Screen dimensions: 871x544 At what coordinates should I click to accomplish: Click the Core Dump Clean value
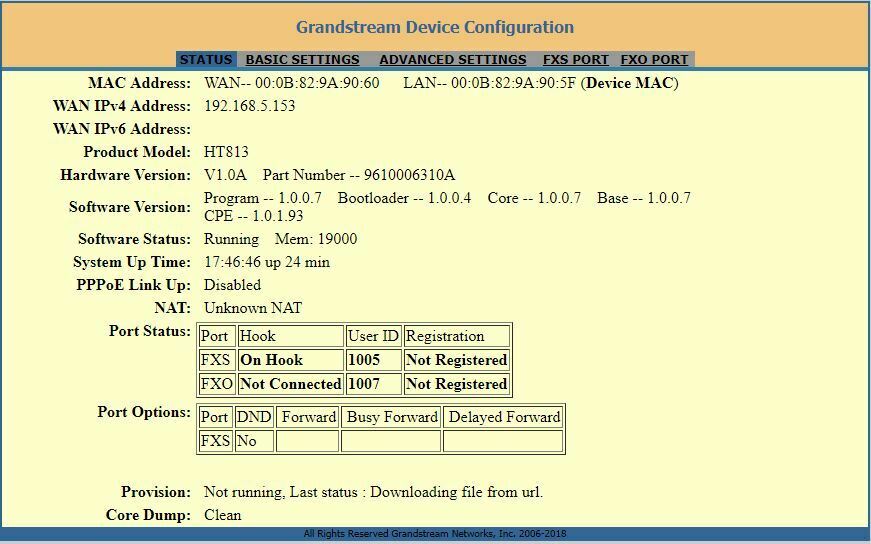tap(222, 515)
